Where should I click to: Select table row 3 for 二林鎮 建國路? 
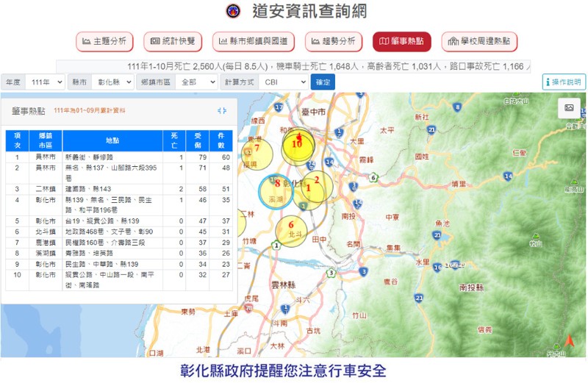click(118, 189)
